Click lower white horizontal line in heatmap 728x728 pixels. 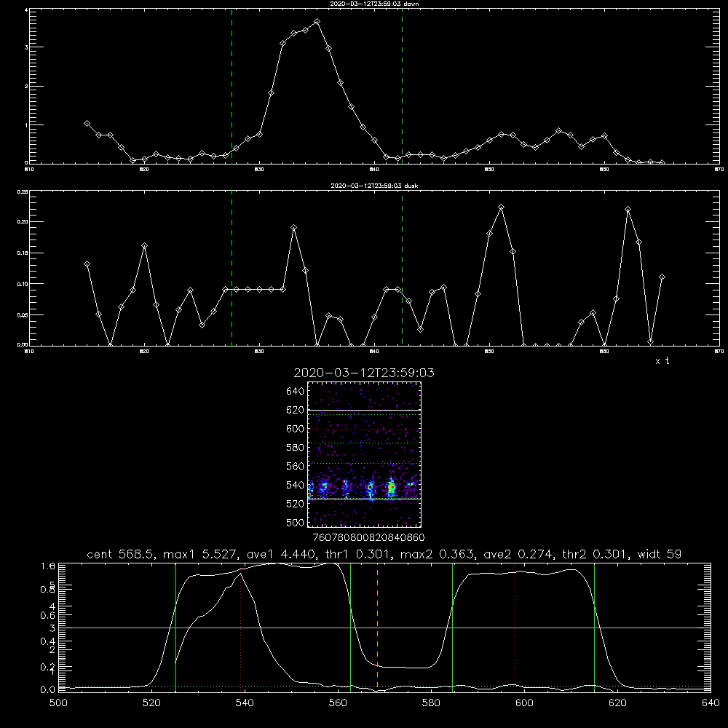pyautogui.click(x=365, y=499)
